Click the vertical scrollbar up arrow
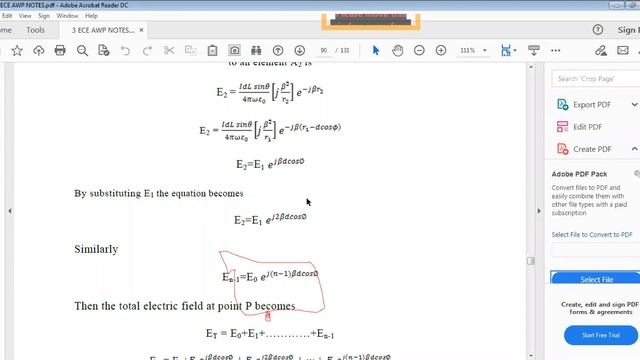This screenshot has height=360, width=640. point(531,67)
